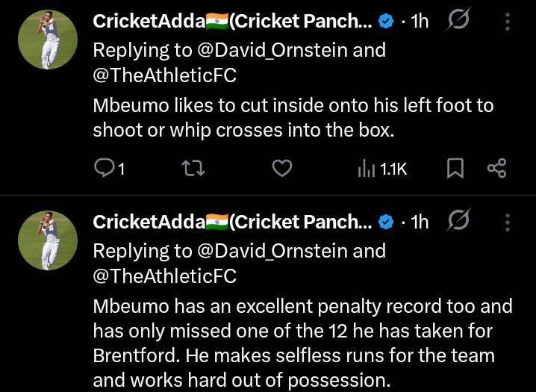
Task: Bookmark the first tweet
Action: tap(455, 169)
